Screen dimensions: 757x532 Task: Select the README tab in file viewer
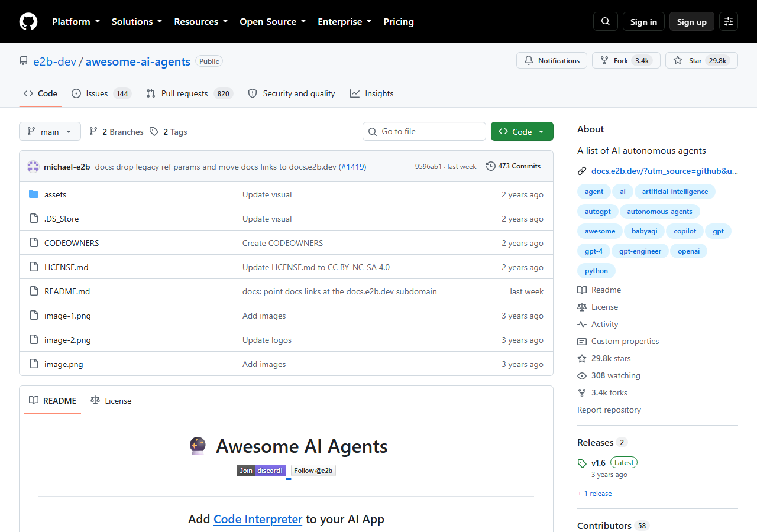pyautogui.click(x=53, y=401)
